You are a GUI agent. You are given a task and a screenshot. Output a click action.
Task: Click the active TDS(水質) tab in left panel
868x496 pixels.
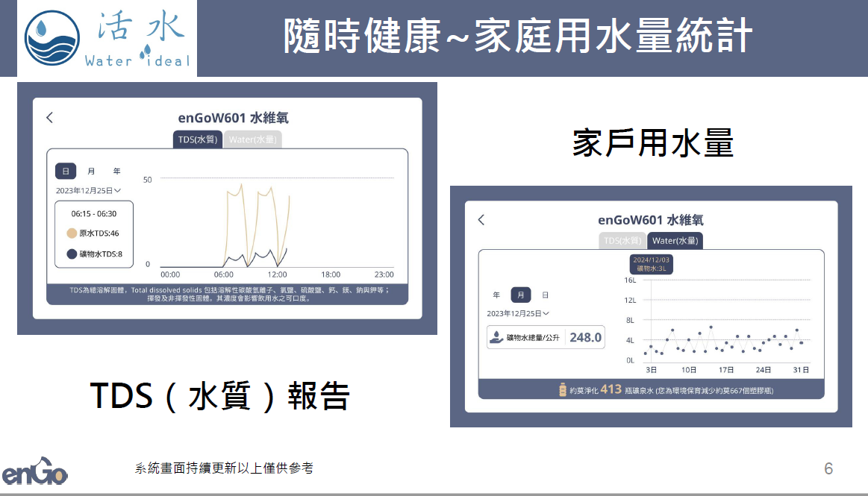pyautogui.click(x=197, y=139)
